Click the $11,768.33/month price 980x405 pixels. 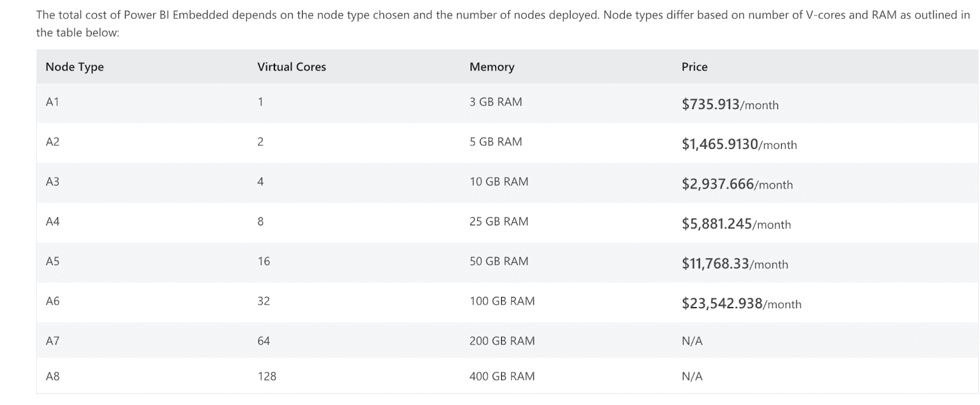[x=735, y=263]
